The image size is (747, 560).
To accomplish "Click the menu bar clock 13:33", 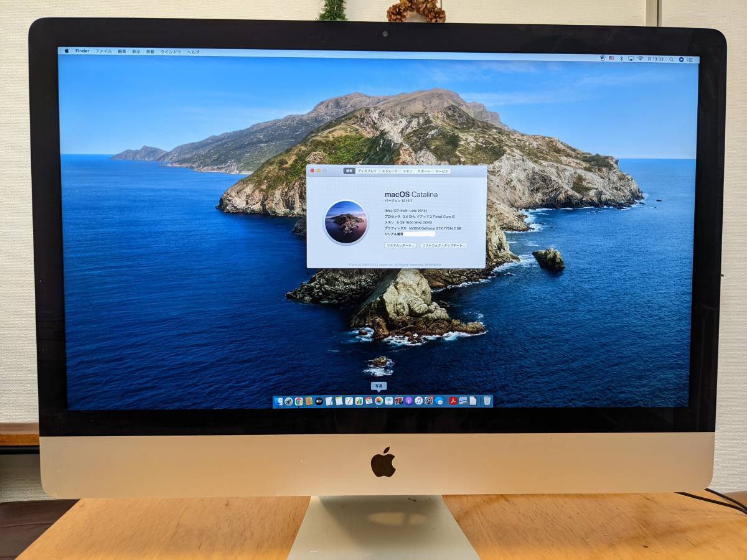I will (x=655, y=59).
